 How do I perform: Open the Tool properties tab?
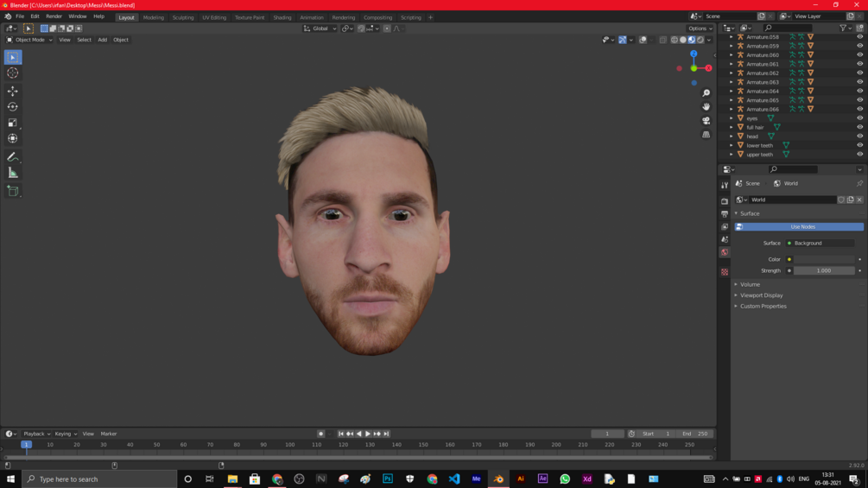725,186
